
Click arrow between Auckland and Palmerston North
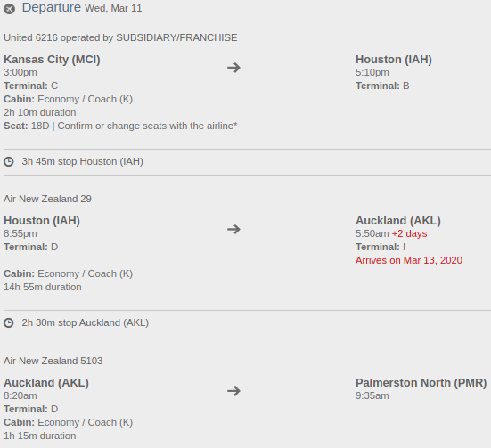233,391
